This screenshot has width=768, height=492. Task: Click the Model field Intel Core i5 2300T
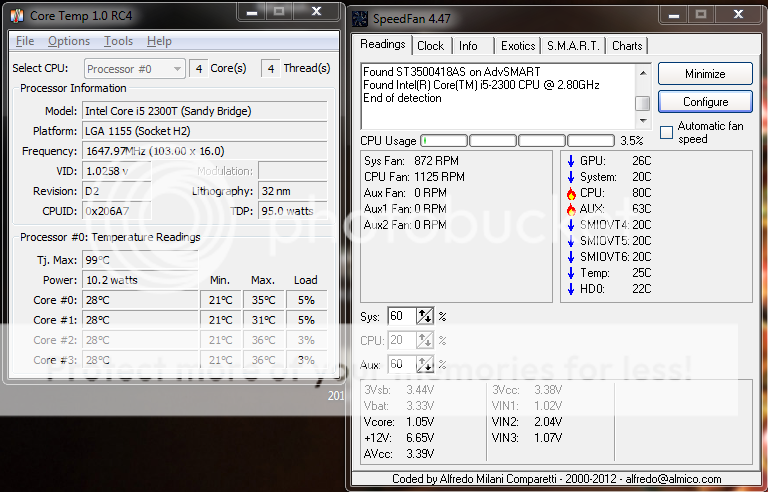[205, 111]
